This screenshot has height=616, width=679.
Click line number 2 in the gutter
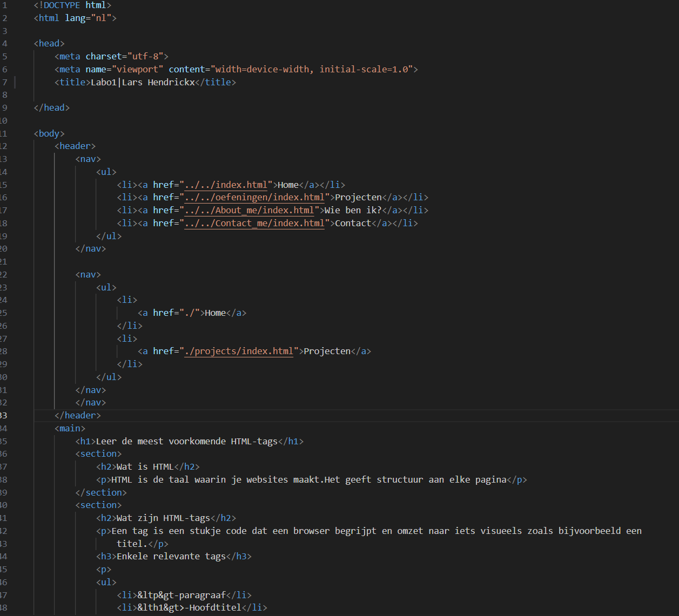(x=5, y=18)
